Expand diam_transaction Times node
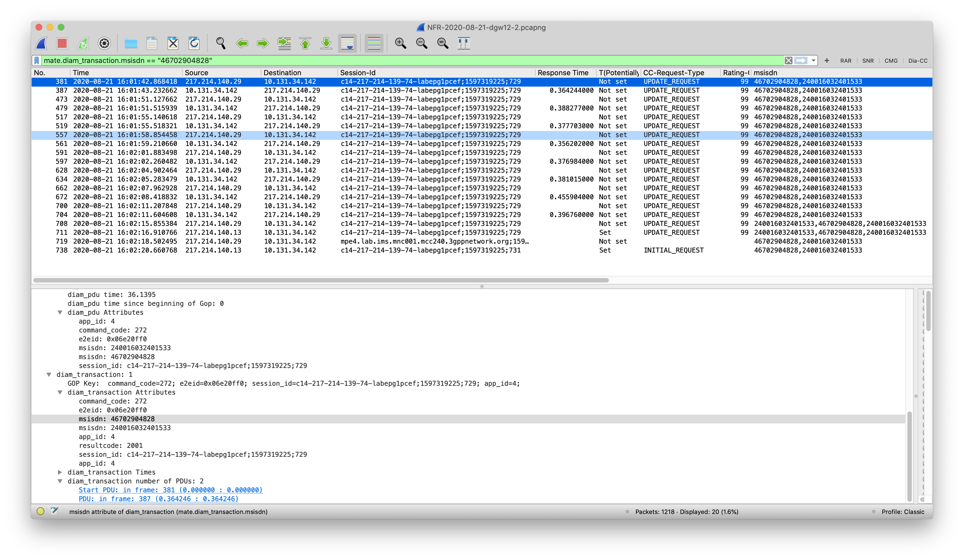 coord(60,472)
